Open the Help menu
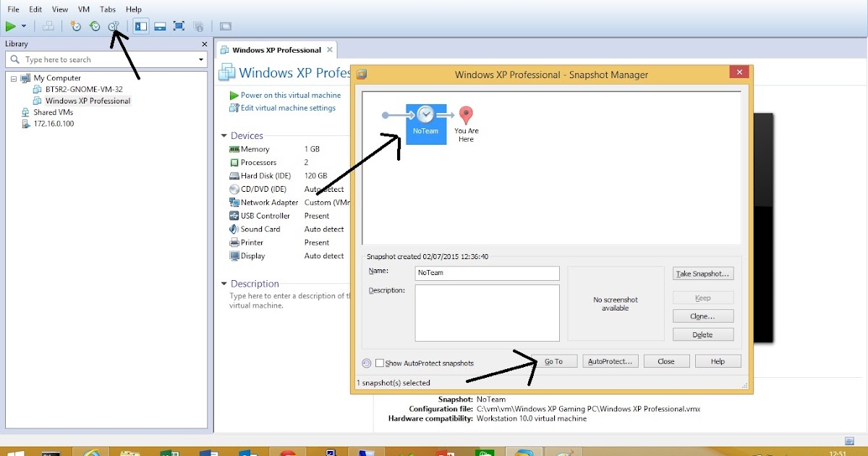The width and height of the screenshot is (868, 456). [x=134, y=9]
